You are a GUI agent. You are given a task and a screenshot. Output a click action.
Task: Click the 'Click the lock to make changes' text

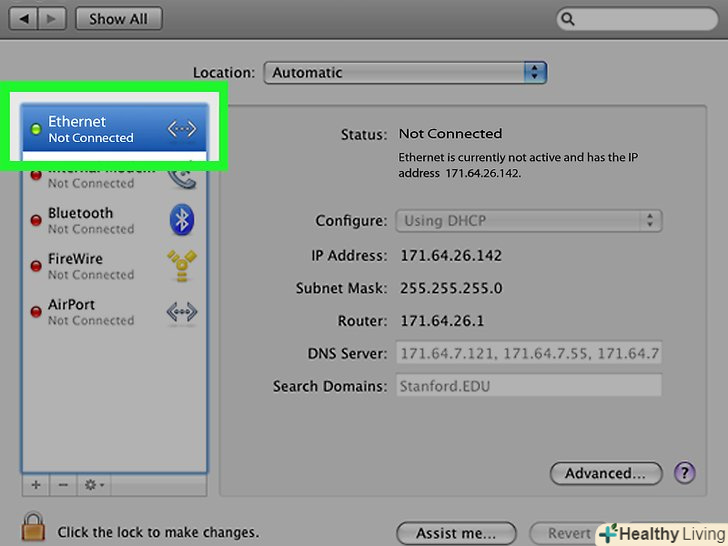[158, 532]
